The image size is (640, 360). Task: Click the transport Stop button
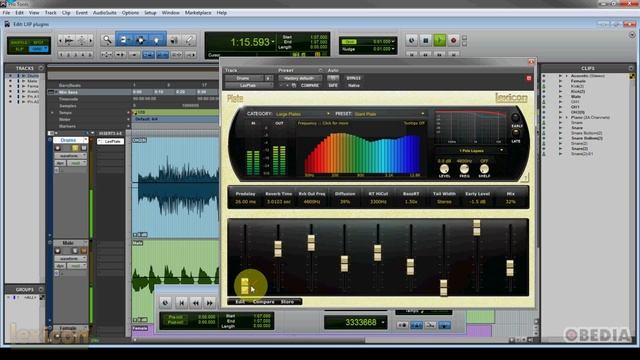pos(425,40)
